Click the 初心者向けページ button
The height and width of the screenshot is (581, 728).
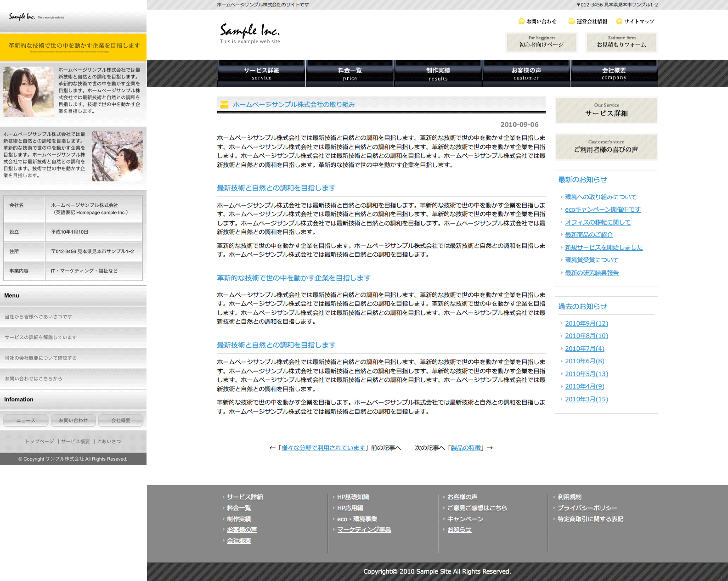pyautogui.click(x=541, y=42)
